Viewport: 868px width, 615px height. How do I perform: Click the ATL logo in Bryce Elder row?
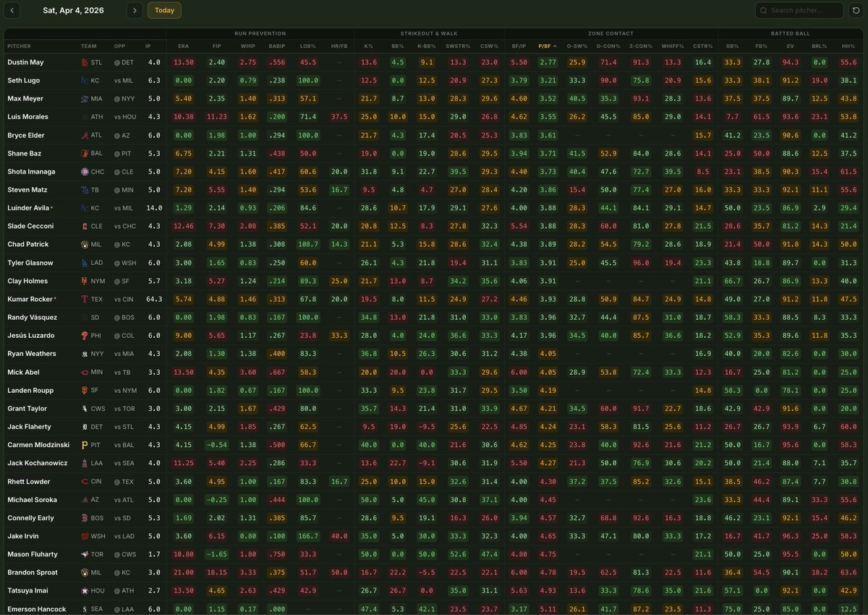[85, 135]
